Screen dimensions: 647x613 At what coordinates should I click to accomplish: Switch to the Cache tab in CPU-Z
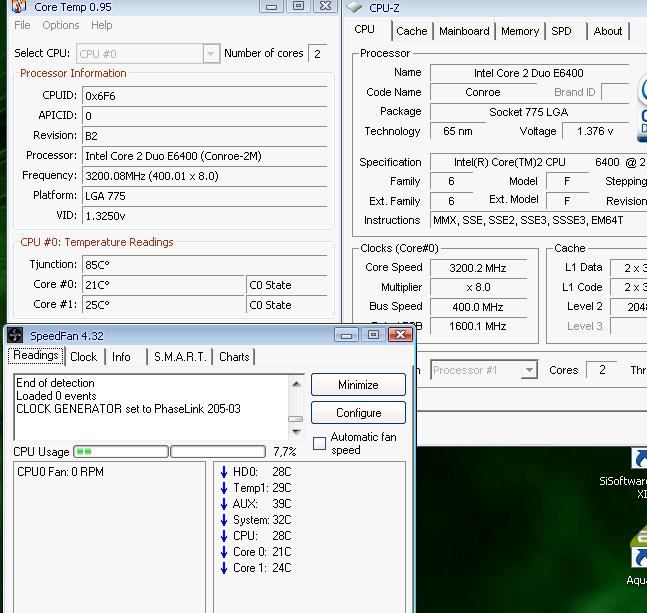coord(411,31)
